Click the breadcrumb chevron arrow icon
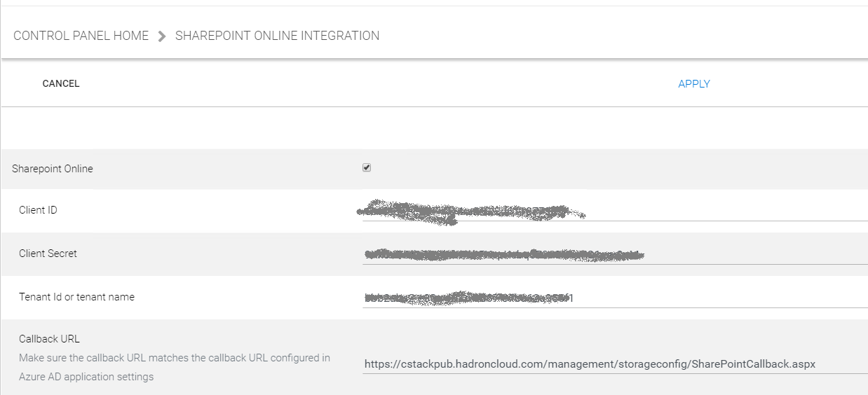Screen dimensions: 868x395 (x=162, y=36)
